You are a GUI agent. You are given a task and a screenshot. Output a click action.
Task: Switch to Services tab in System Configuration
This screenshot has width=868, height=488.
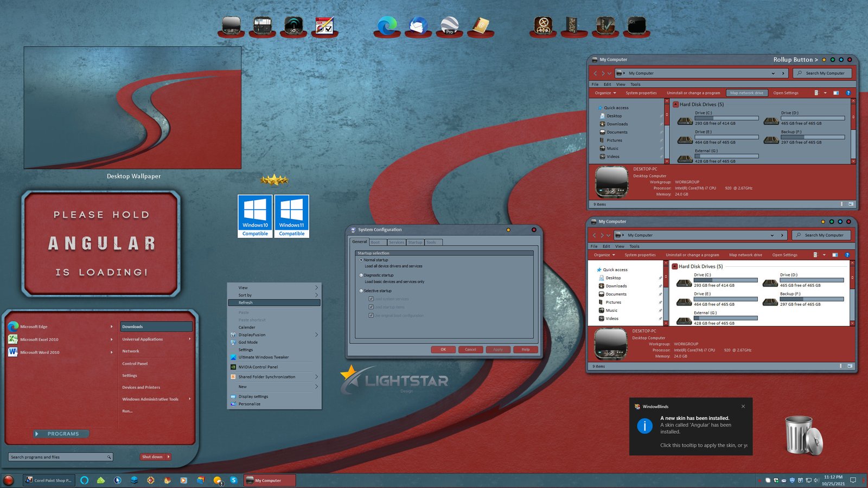point(397,242)
